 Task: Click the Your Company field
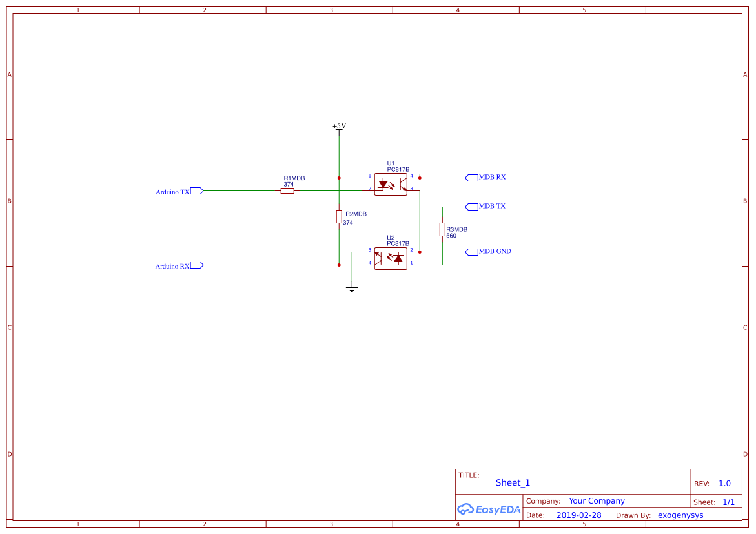coord(596,500)
